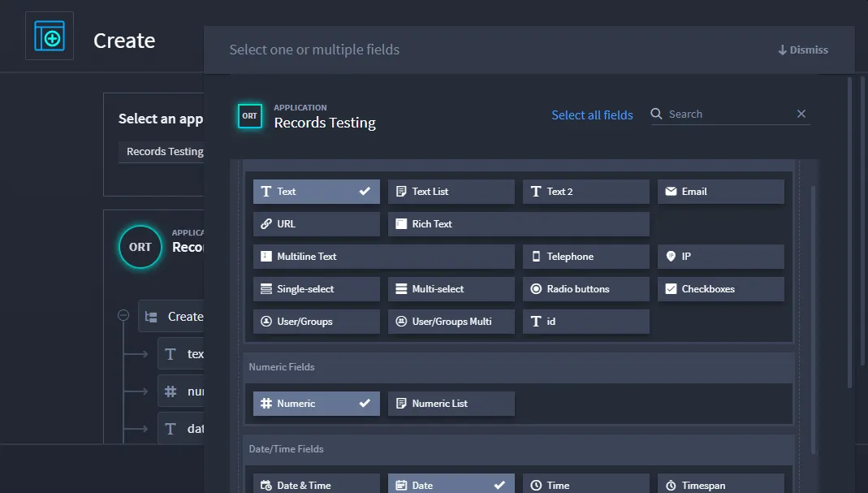The height and width of the screenshot is (493, 868).
Task: Click the radio icon on Radio buttons
Action: [536, 288]
